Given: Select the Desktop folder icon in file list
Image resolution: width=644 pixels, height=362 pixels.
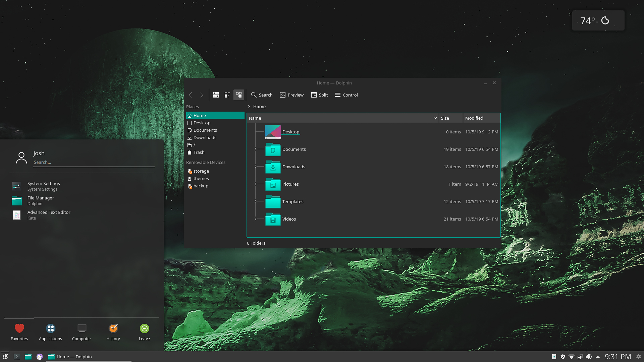Looking at the screenshot, I should click(x=273, y=132).
